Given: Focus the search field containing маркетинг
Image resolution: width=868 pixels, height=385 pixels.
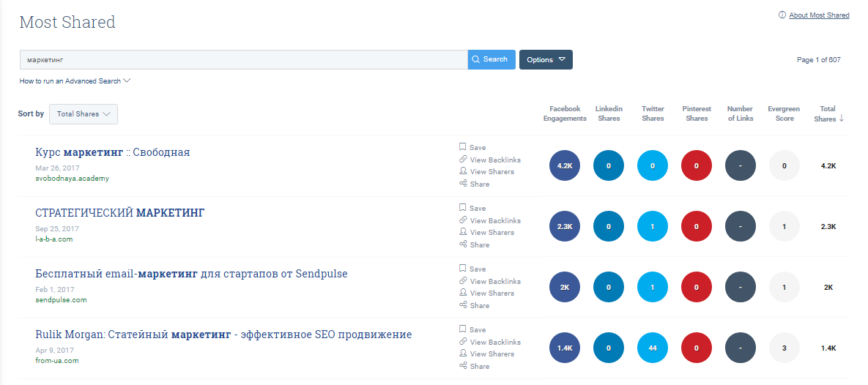Looking at the screenshot, I should [243, 60].
